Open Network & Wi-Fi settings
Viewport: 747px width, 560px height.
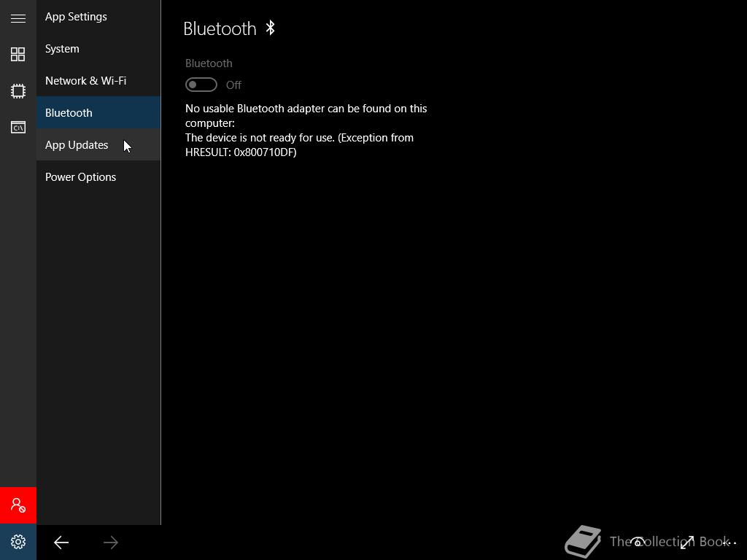tap(98, 80)
